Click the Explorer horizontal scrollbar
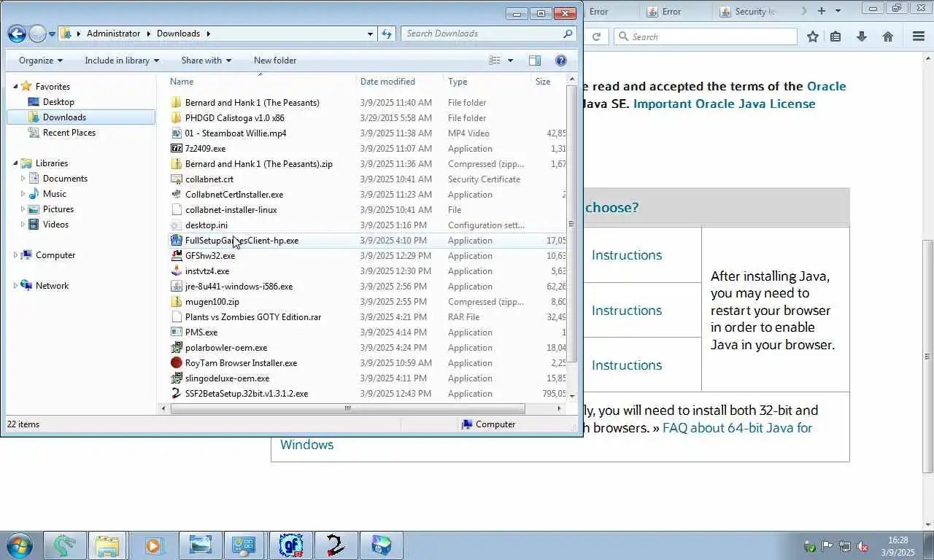The width and height of the screenshot is (934, 560). (x=348, y=408)
